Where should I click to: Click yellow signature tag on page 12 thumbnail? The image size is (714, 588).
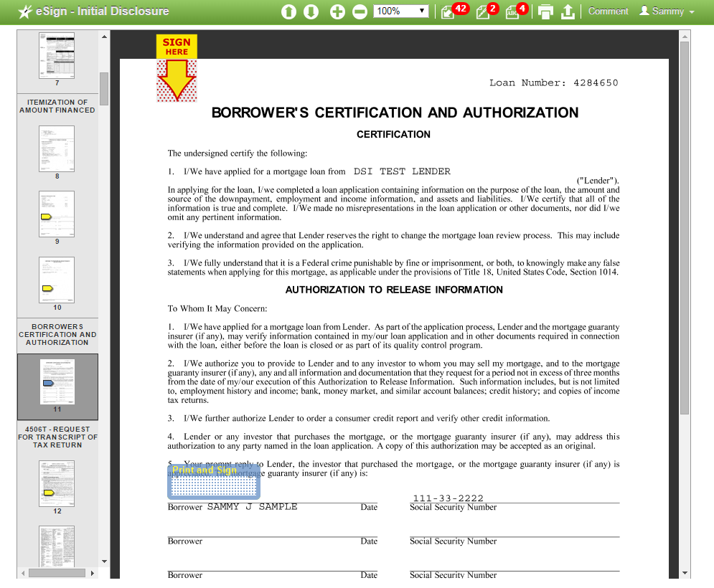(49, 493)
